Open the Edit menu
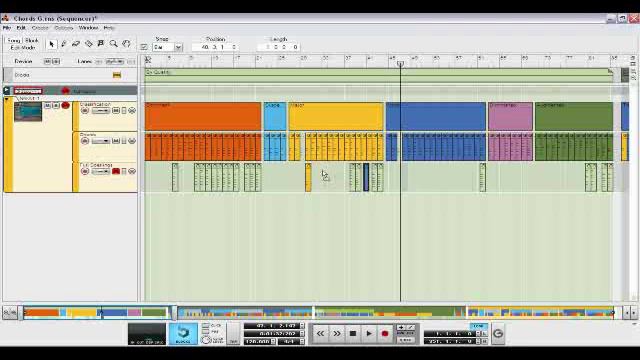The height and width of the screenshot is (360, 640). pos(21,28)
